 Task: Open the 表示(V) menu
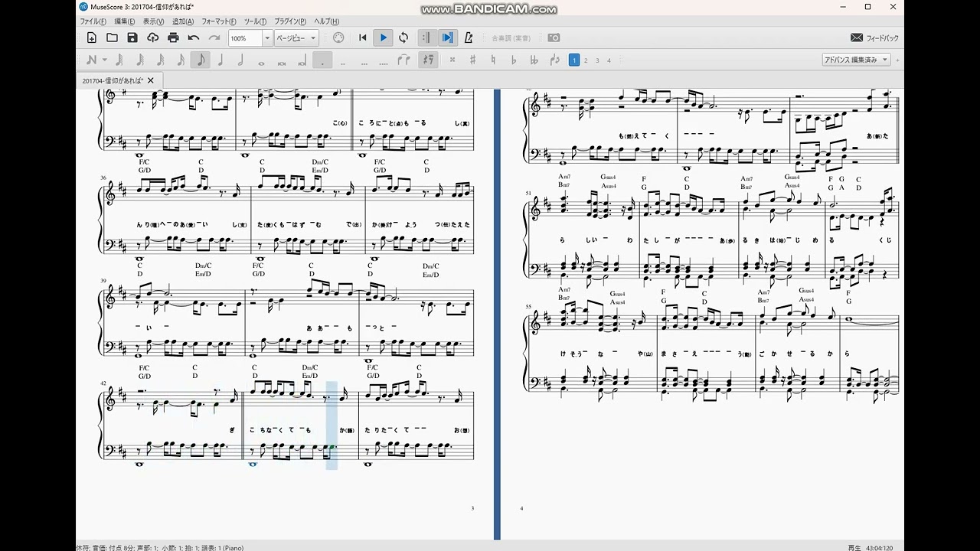[154, 21]
